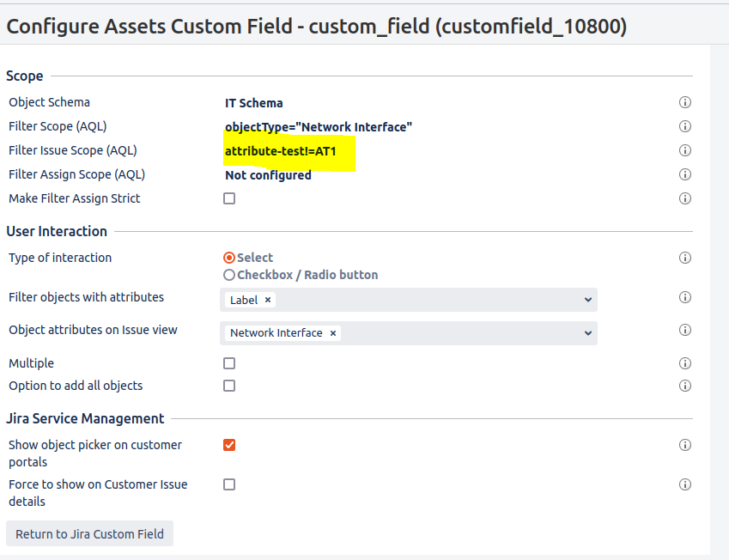
Task: Click Return to Jira Custom Field button
Action: [90, 533]
